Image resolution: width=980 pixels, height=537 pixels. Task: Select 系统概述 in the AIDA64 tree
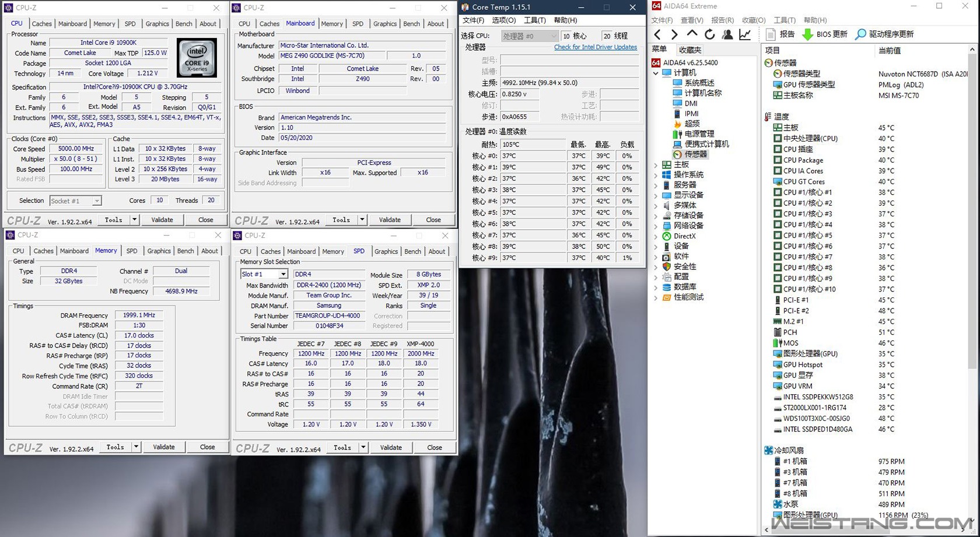pos(699,83)
